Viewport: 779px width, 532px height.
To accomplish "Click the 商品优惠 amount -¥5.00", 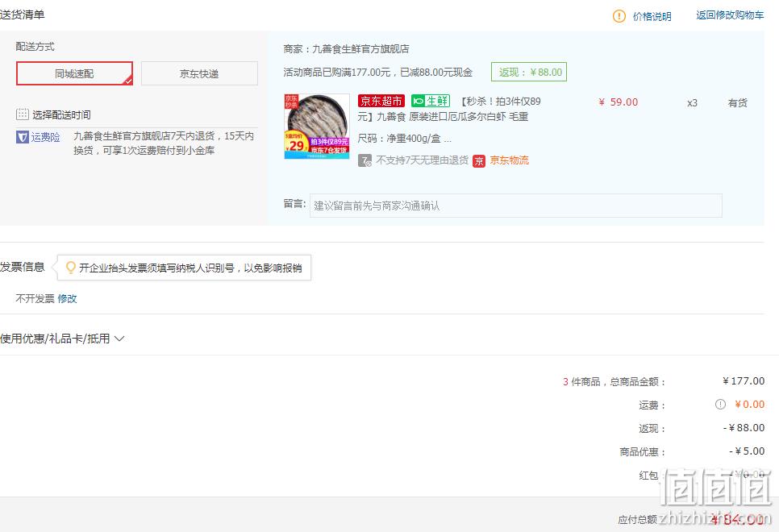I will [x=747, y=451].
